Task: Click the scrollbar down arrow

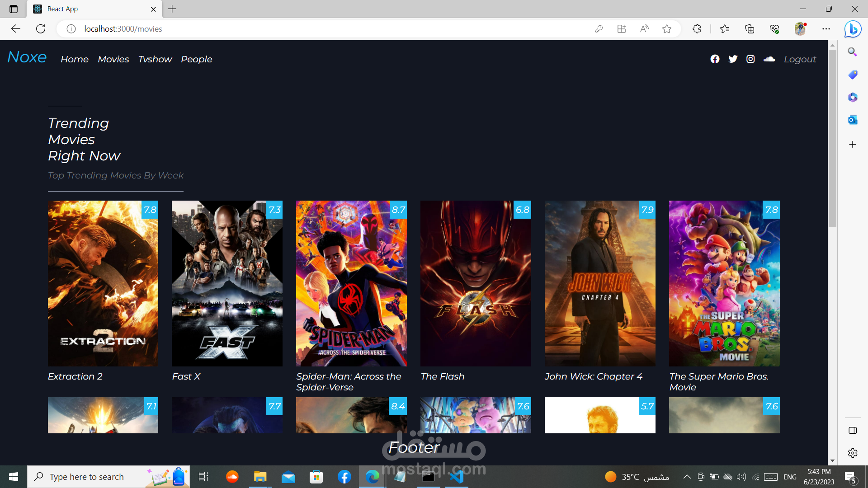Action: pos(832,461)
